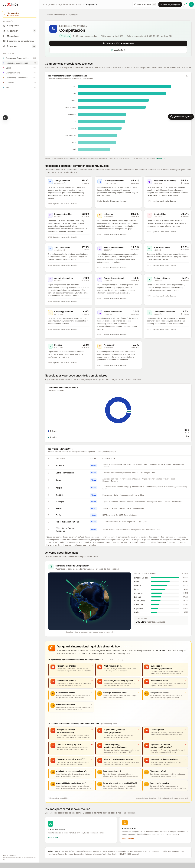Go to Metodología in the sidebar

click(x=20, y=36)
